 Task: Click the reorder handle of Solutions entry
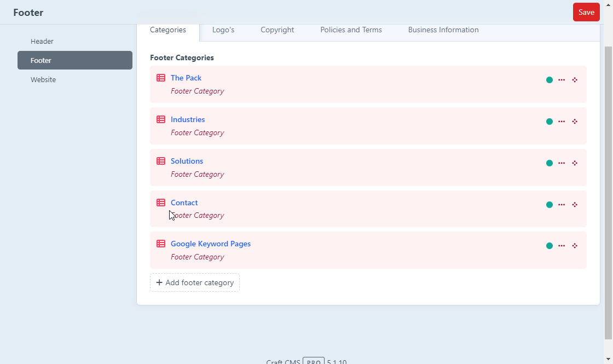575,163
